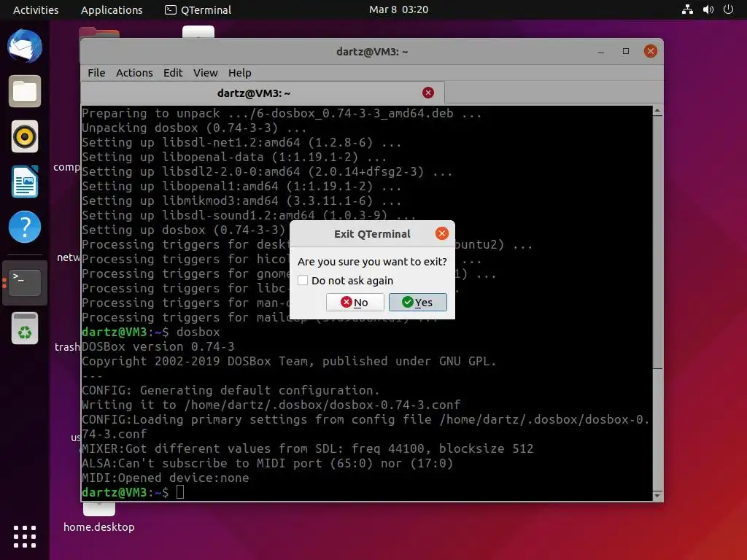Screen dimensions: 747x560
Task: Click the 'Setting up libmikmod3:amd64' line
Action: (241, 201)
